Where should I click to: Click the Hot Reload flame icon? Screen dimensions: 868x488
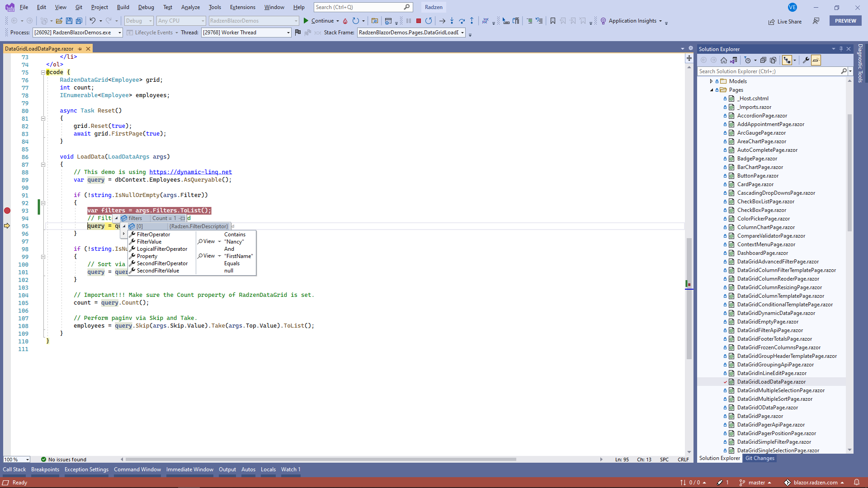[x=345, y=21]
